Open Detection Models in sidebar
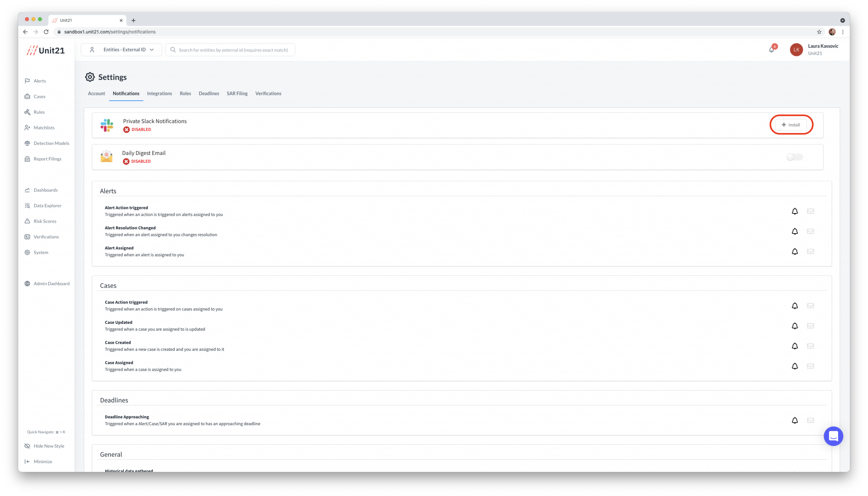Viewport: 868px width, 496px height. pos(51,143)
